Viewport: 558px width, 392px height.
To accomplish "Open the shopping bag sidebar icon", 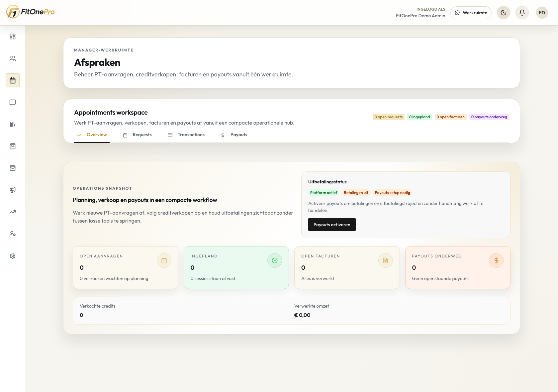I will point(13,146).
